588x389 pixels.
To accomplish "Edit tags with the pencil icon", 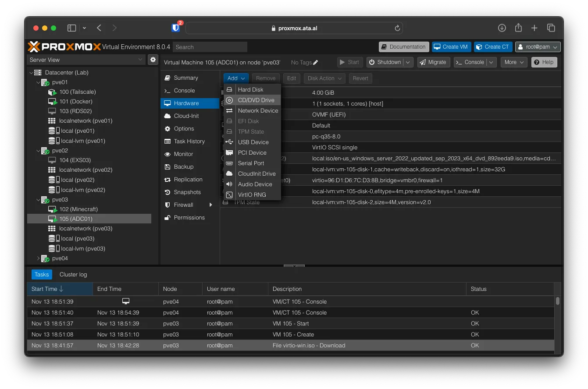I will [x=316, y=63].
